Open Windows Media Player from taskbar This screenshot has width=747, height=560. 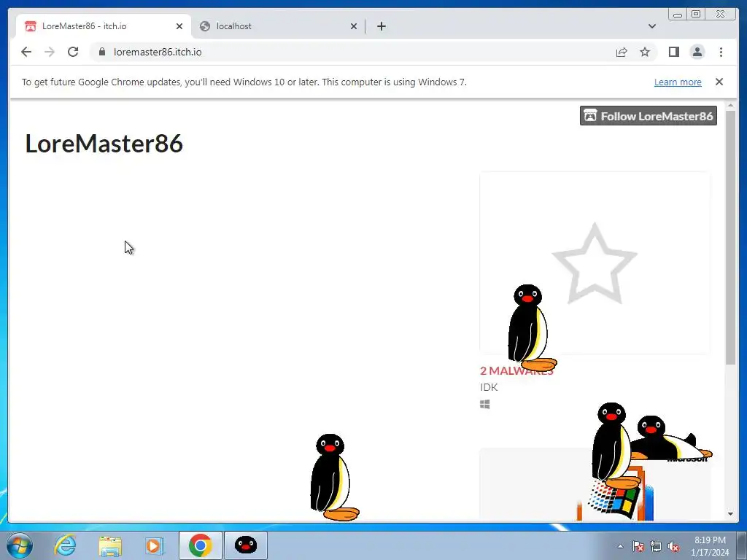pyautogui.click(x=154, y=545)
